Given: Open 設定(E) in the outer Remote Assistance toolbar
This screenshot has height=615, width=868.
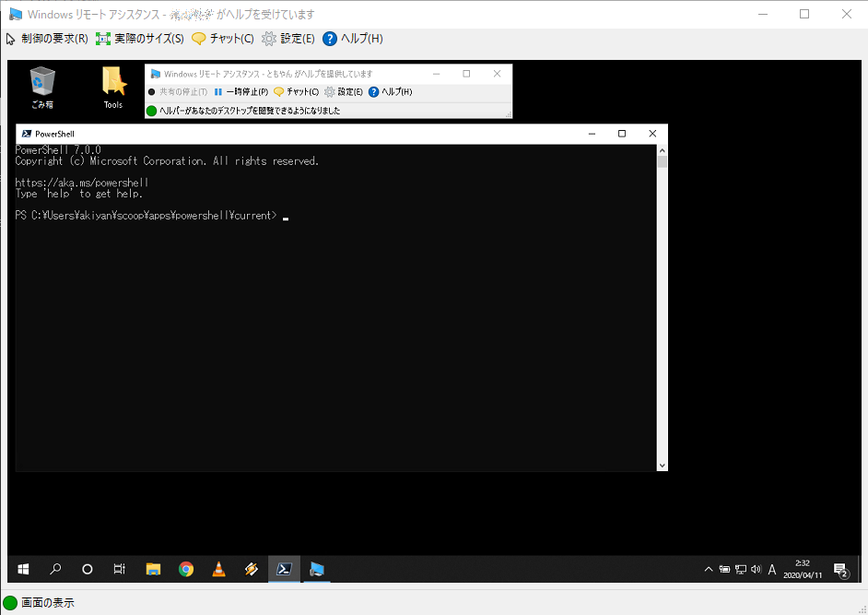Looking at the screenshot, I should [x=288, y=39].
